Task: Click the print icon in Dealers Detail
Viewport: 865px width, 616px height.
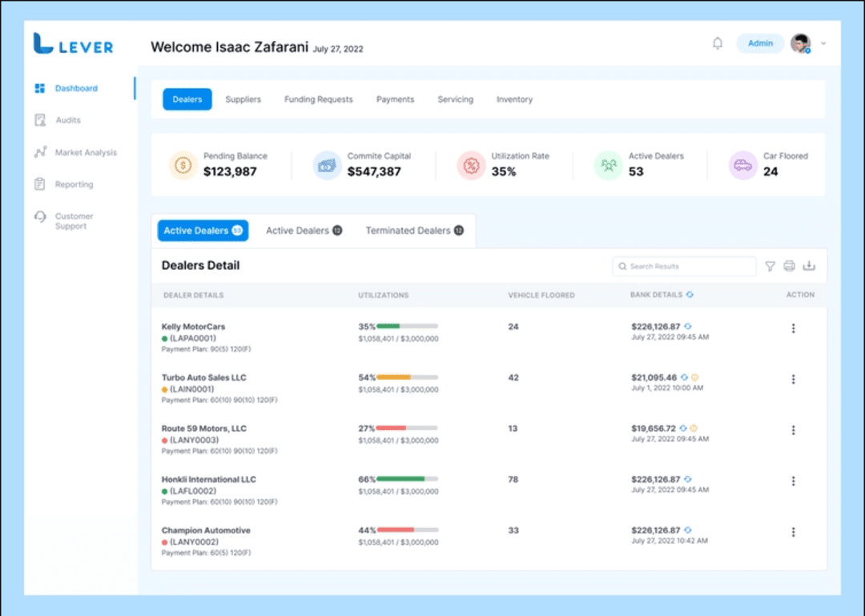Action: click(x=789, y=265)
